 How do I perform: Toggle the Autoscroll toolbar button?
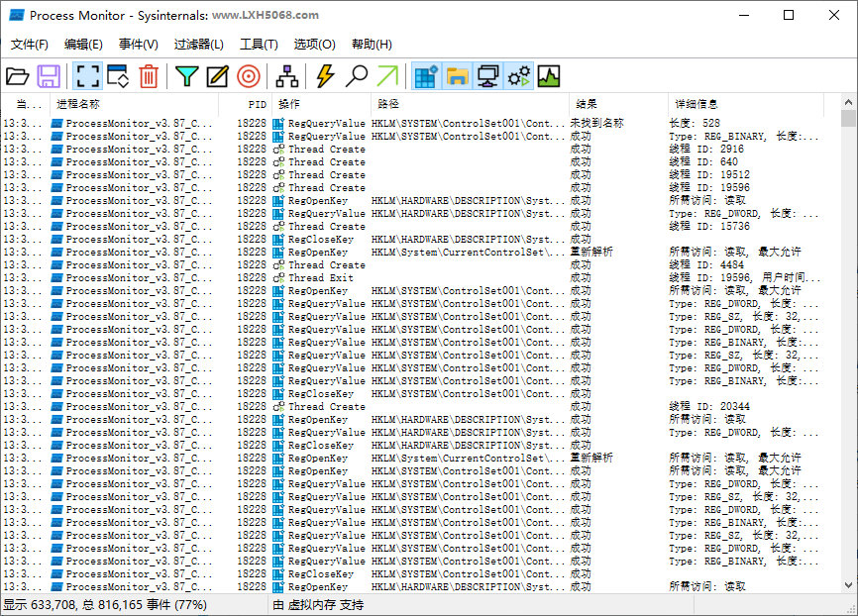[x=118, y=76]
